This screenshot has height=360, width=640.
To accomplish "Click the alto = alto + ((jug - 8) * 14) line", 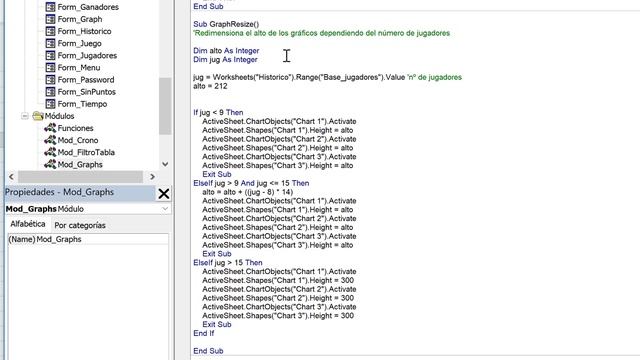I will click(x=247, y=192).
